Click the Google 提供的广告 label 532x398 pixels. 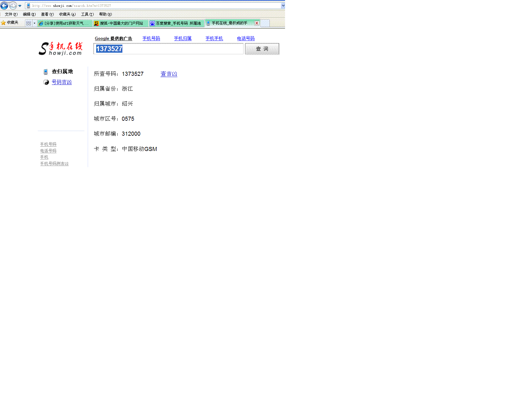click(113, 39)
